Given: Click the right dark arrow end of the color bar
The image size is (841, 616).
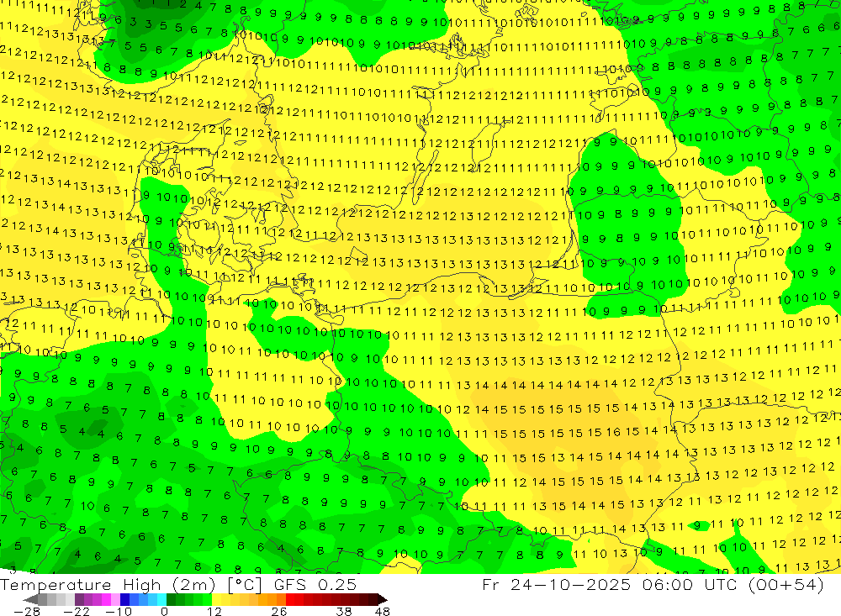Looking at the screenshot, I should pos(383,599).
